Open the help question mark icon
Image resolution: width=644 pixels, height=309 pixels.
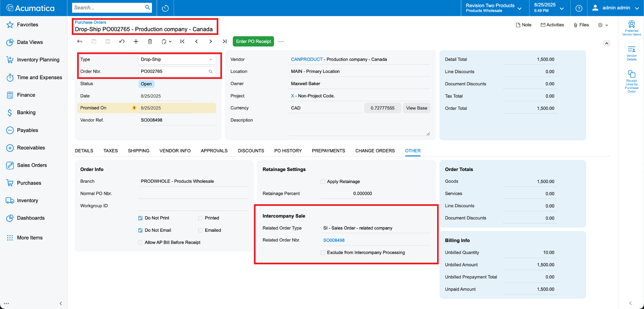[579, 8]
